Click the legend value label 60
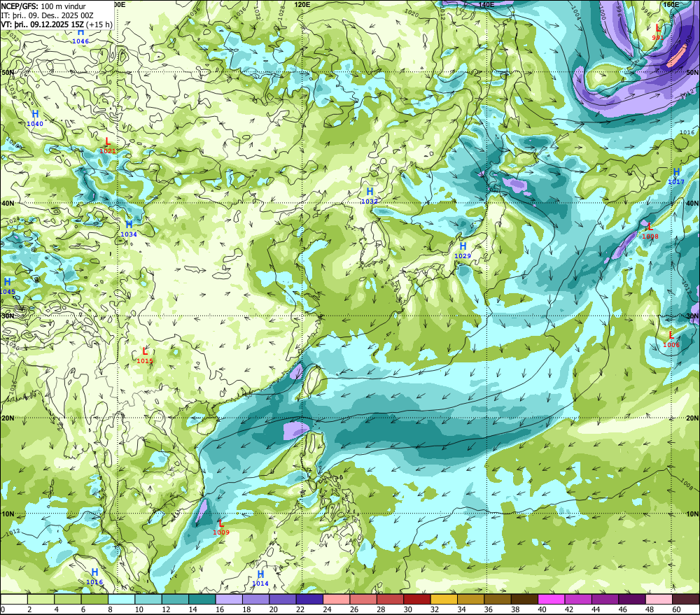Screen dimensions: 700x615 pyautogui.click(x=676, y=609)
